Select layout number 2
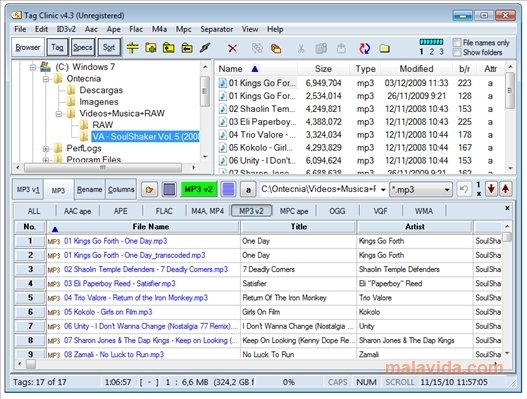 point(432,52)
